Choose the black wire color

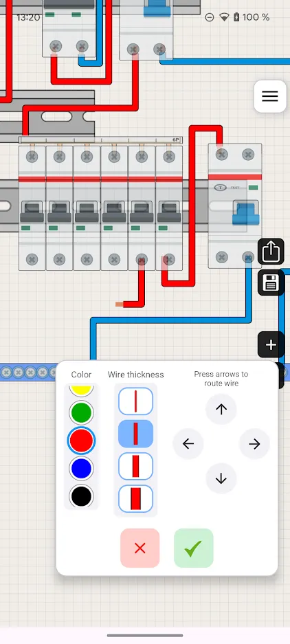coord(81,496)
